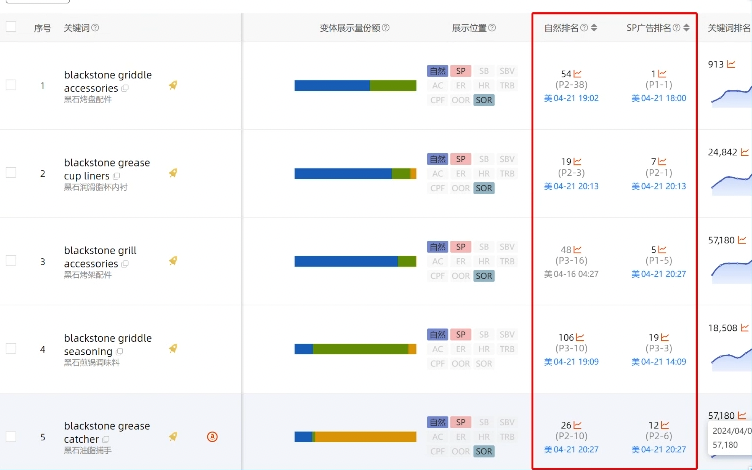The width and height of the screenshot is (752, 470).
Task: Click keyword text blackstone grease catcher
Action: point(107,433)
